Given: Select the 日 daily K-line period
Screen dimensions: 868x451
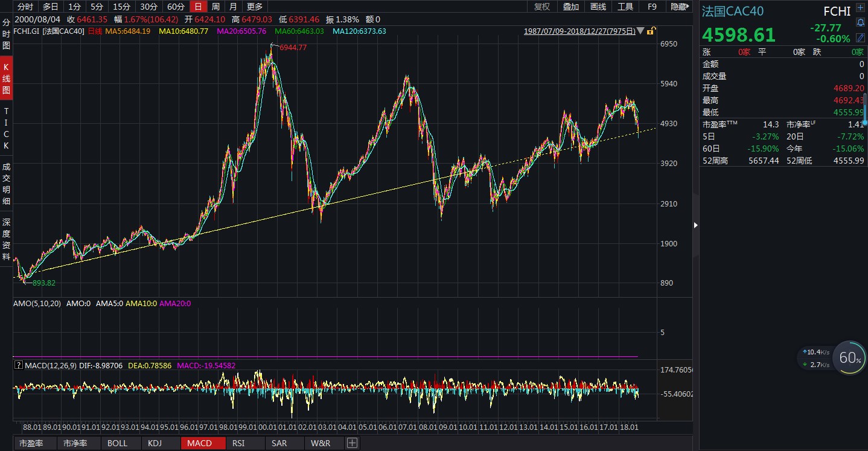Looking at the screenshot, I should [198, 7].
